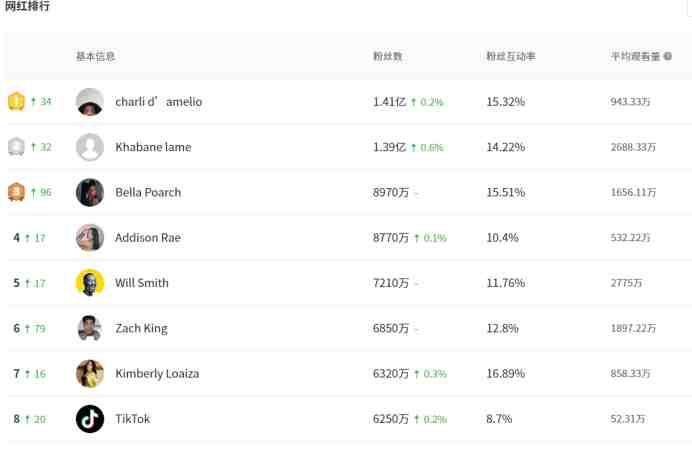692x449 pixels.
Task: Open Bella Poarch's profile picture
Action: click(x=90, y=192)
